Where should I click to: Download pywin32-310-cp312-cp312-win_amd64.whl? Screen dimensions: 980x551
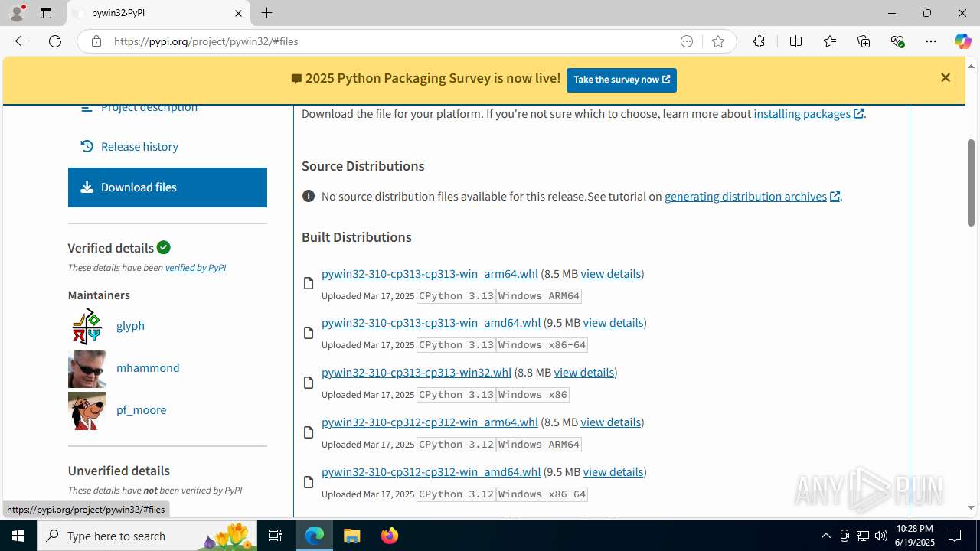tap(431, 471)
